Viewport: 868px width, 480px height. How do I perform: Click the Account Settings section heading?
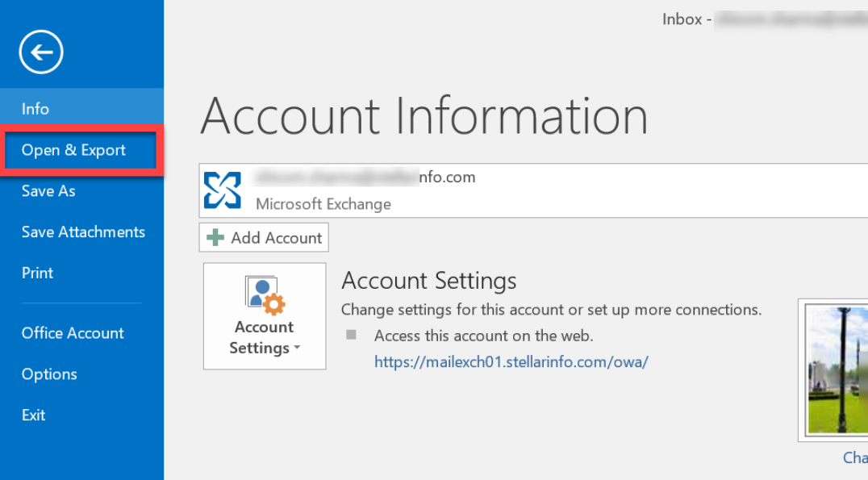point(429,281)
